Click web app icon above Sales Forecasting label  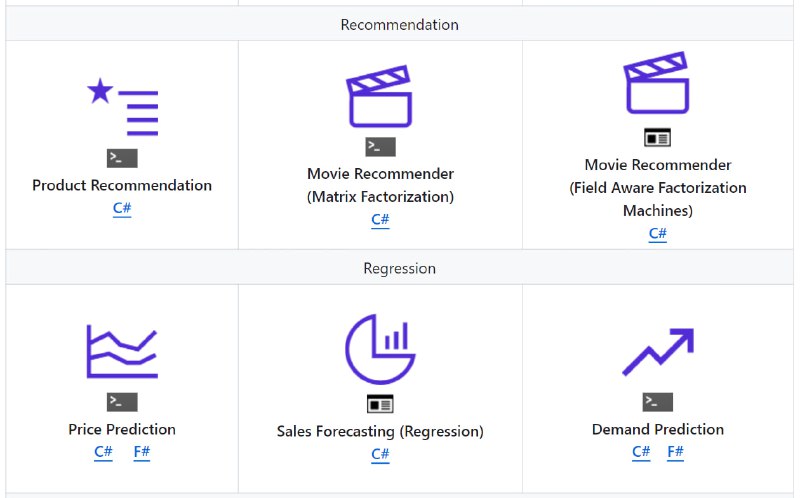[x=380, y=404]
